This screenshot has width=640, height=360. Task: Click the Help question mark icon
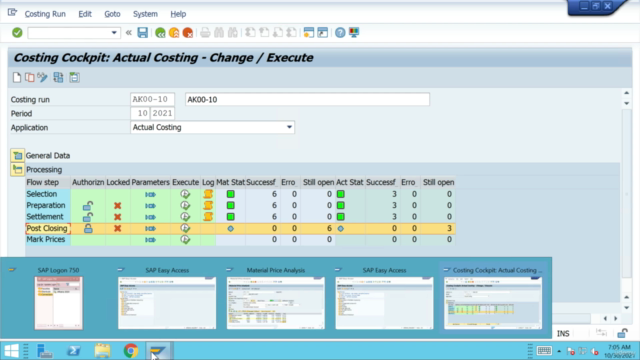pos(340,33)
